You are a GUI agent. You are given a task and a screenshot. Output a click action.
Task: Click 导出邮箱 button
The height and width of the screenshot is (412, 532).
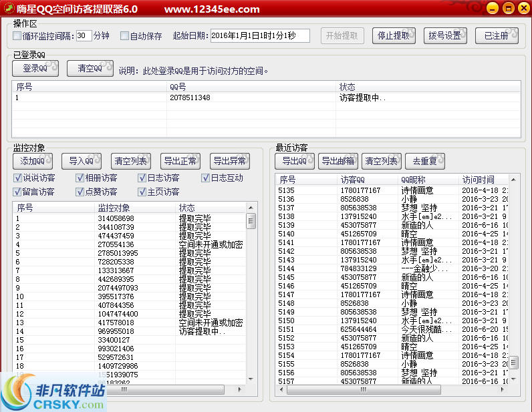[338, 161]
